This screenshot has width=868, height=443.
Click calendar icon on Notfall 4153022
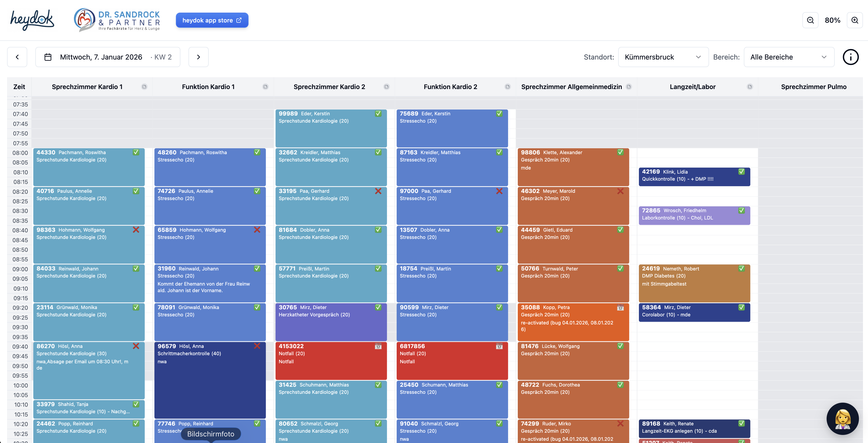(x=378, y=346)
